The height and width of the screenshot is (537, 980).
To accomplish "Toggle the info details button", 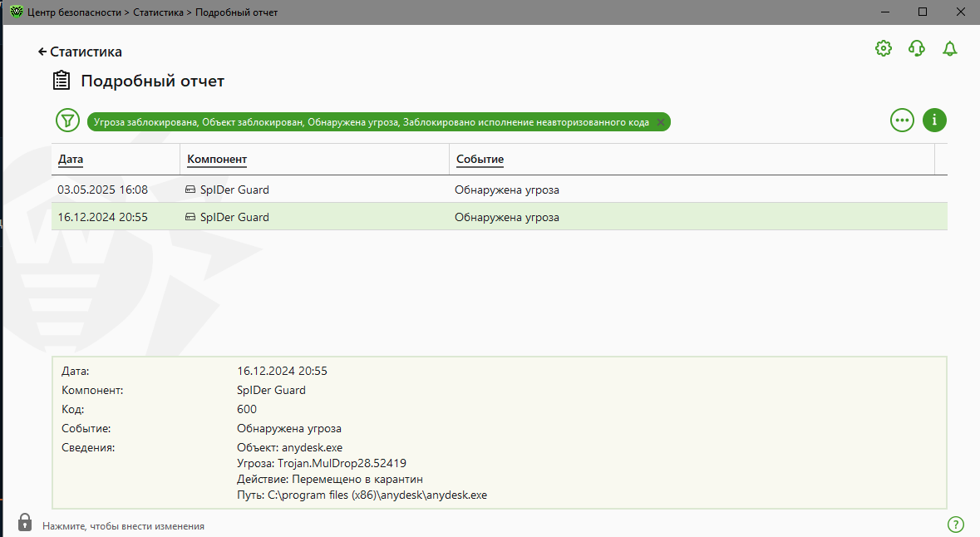I will point(934,120).
